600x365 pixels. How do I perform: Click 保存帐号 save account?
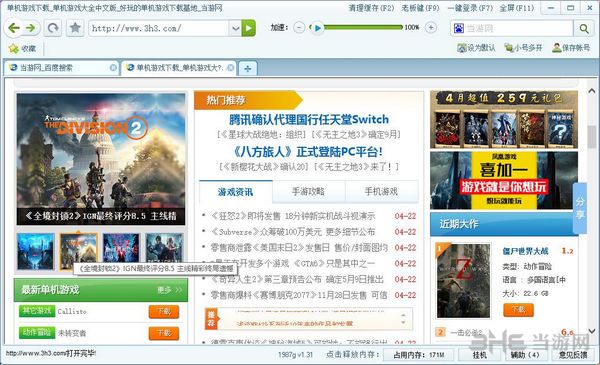[571, 48]
